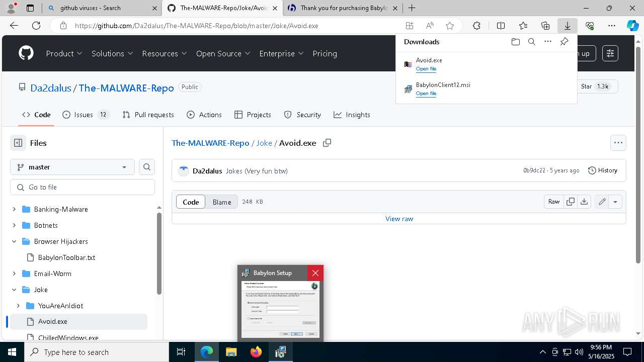Click the Windows taskbar search box
This screenshot has height=362, width=644.
97,352
